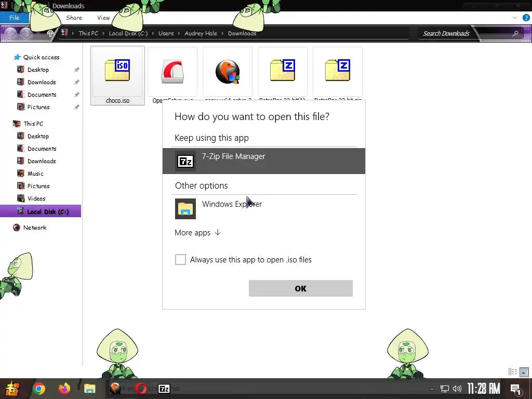This screenshot has height=399, width=532.
Task: Unpin Downloads via its pin icon
Action: point(77,82)
